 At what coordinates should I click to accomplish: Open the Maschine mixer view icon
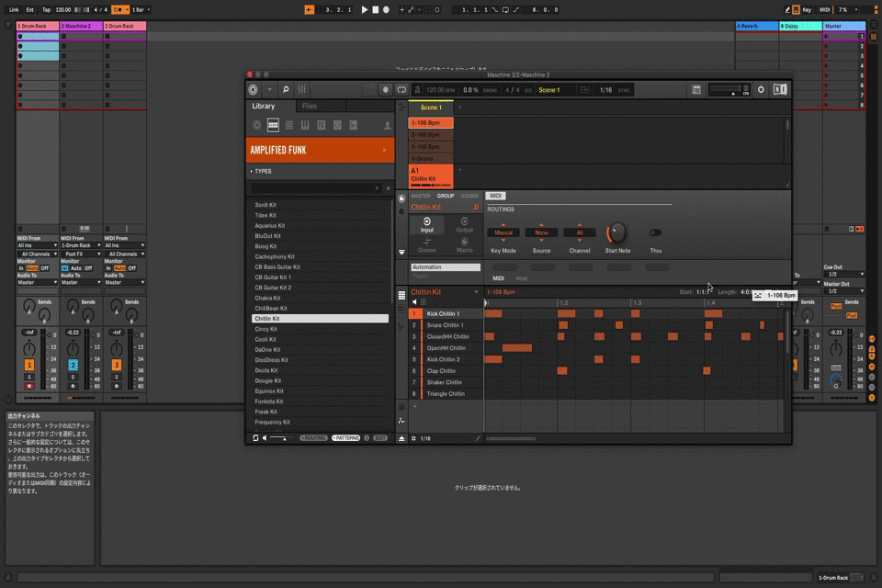[302, 89]
